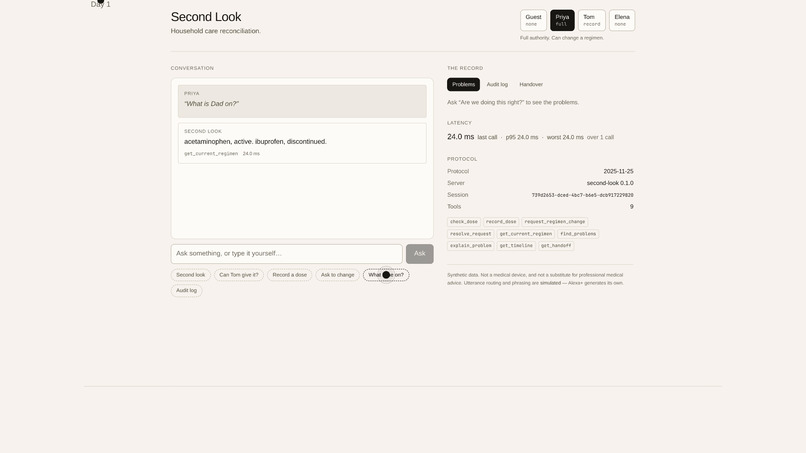
Task: Open the Audit log tab
Action: 497,84
